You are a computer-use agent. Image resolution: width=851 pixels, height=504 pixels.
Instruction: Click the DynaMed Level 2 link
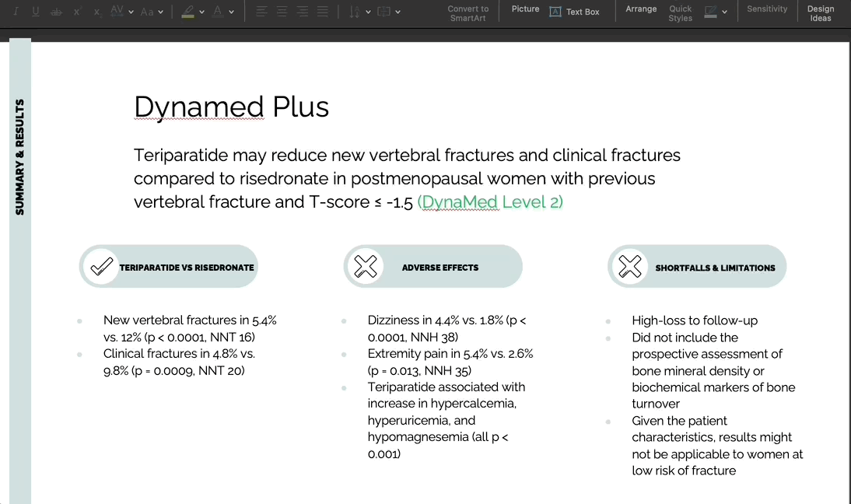(x=490, y=201)
